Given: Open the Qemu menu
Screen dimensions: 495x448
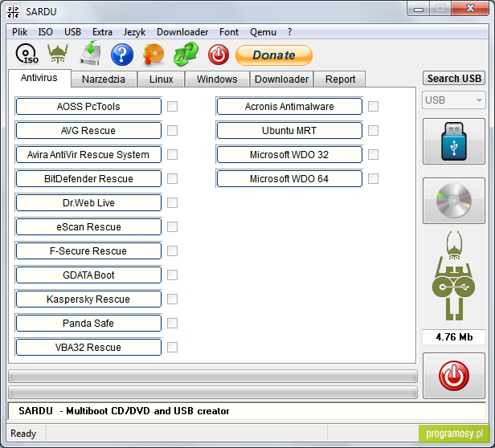Looking at the screenshot, I should [x=263, y=32].
